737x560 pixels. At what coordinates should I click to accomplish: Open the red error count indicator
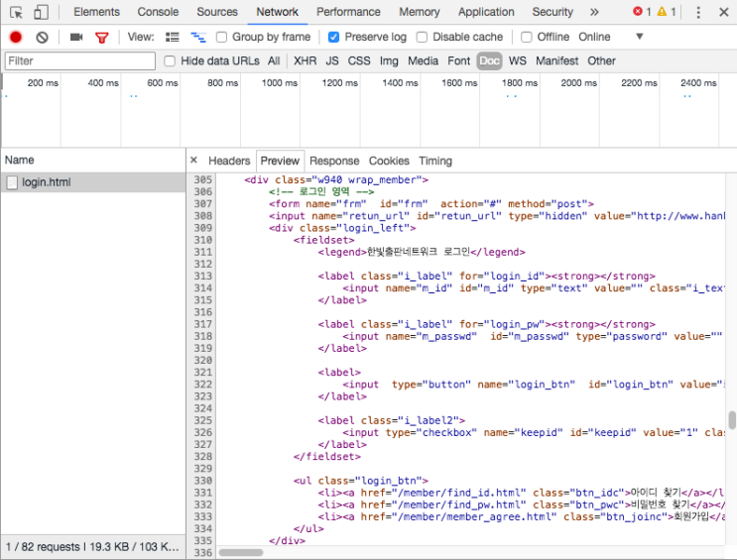click(x=642, y=12)
